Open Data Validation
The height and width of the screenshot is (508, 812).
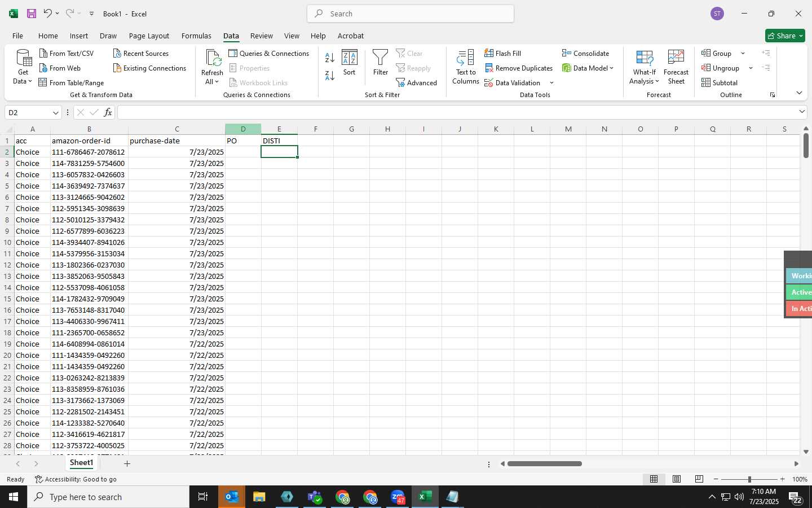tap(513, 83)
